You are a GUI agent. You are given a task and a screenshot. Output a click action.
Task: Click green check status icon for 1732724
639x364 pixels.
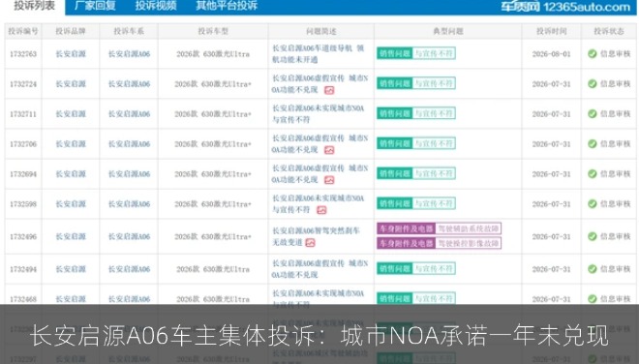pos(593,83)
